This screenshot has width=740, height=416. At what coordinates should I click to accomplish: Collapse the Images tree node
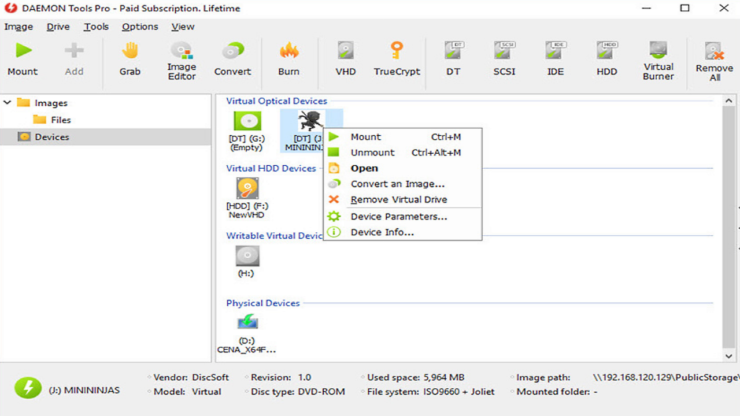(7, 102)
